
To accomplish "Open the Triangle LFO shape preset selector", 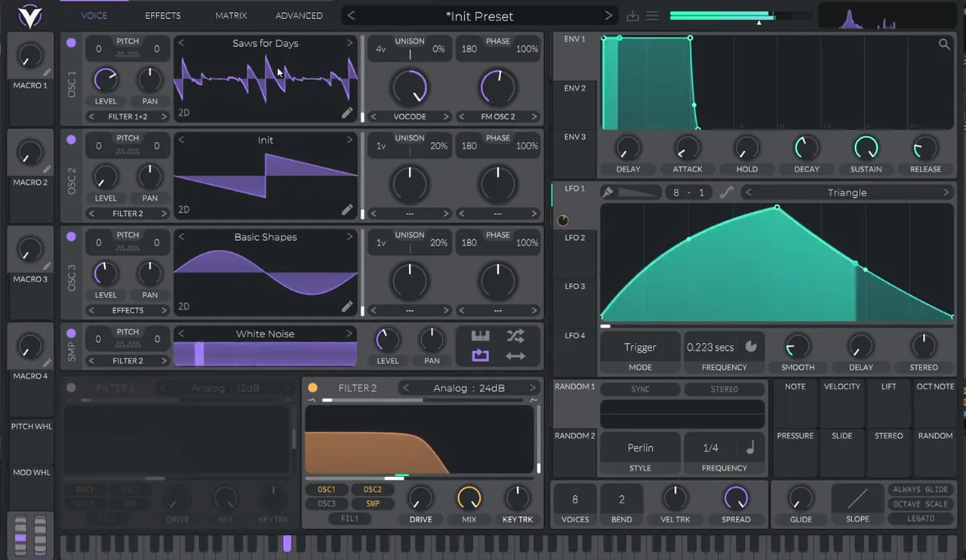I will (847, 192).
